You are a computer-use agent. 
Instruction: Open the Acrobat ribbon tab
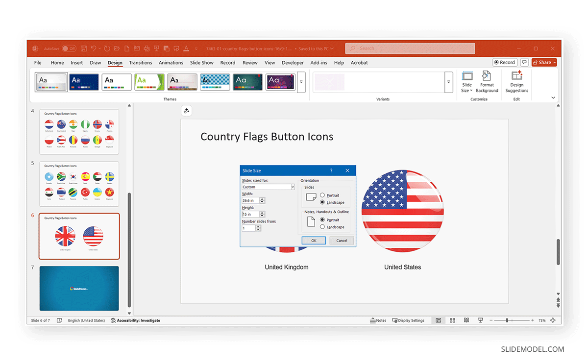[359, 63]
